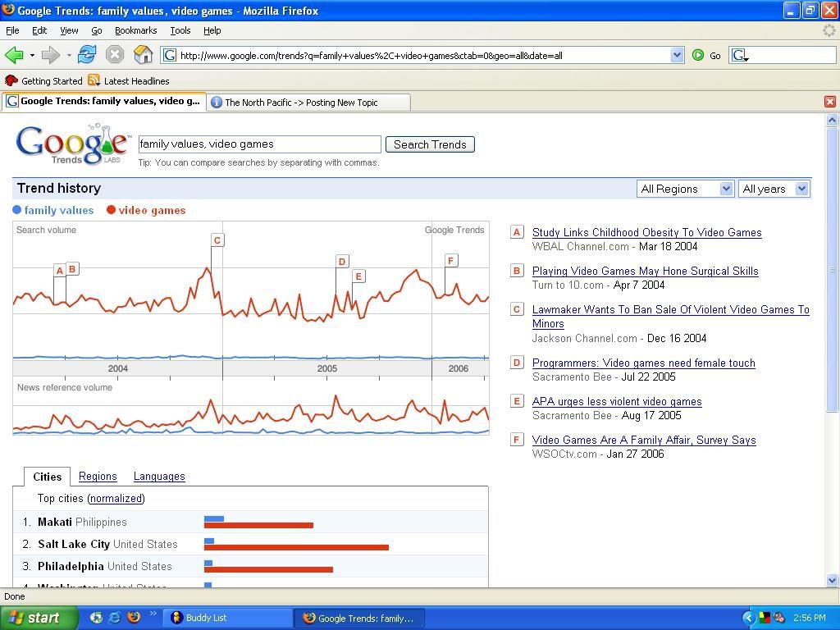The width and height of the screenshot is (840, 630).
Task: Open the Home page icon
Action: pos(143,55)
